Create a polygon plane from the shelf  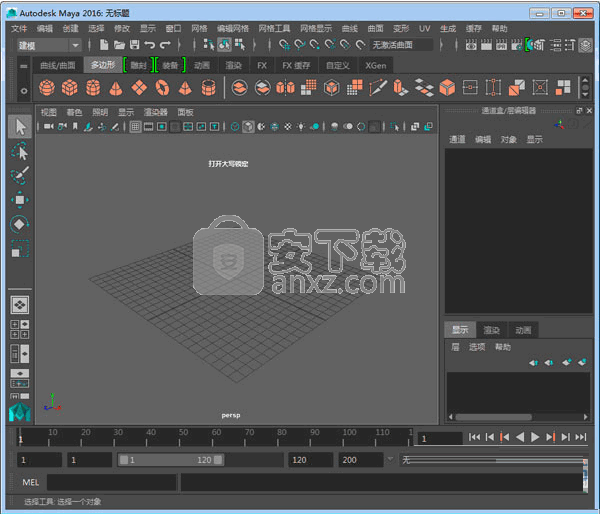139,88
